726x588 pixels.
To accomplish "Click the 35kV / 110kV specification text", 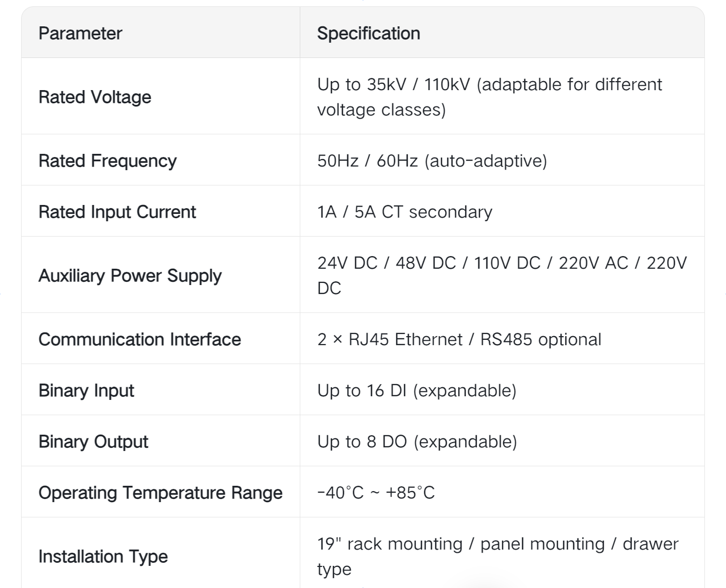I will pyautogui.click(x=489, y=96).
